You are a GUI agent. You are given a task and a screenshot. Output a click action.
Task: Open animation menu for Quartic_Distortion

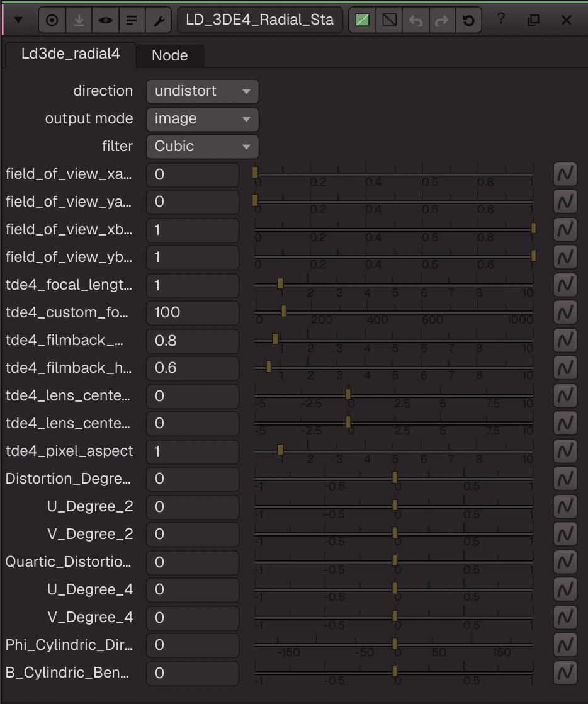coord(565,562)
